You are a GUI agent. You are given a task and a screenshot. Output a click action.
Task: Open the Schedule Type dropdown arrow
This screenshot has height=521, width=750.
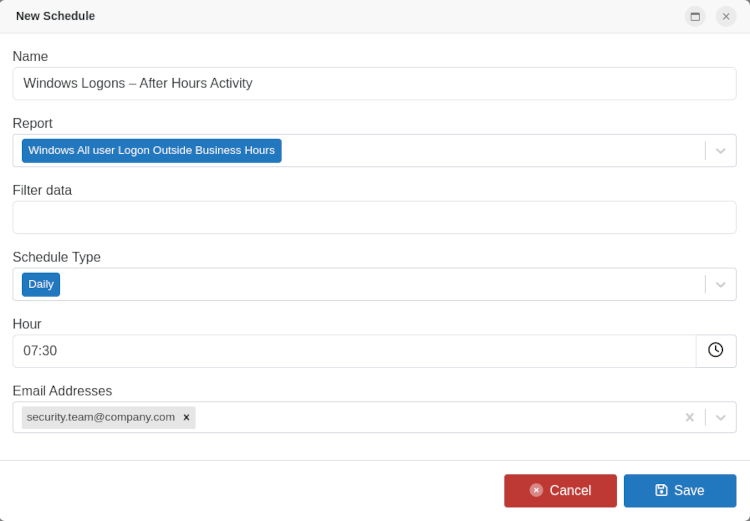720,285
